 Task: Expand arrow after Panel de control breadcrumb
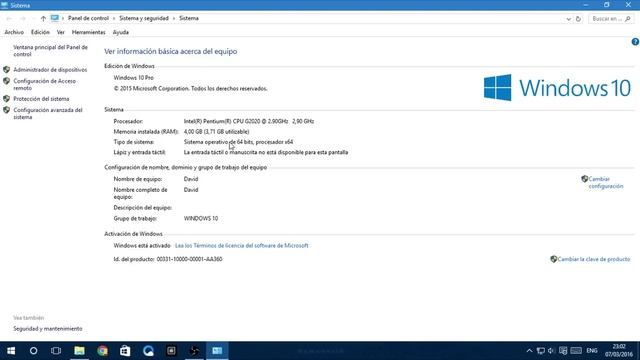click(114, 18)
